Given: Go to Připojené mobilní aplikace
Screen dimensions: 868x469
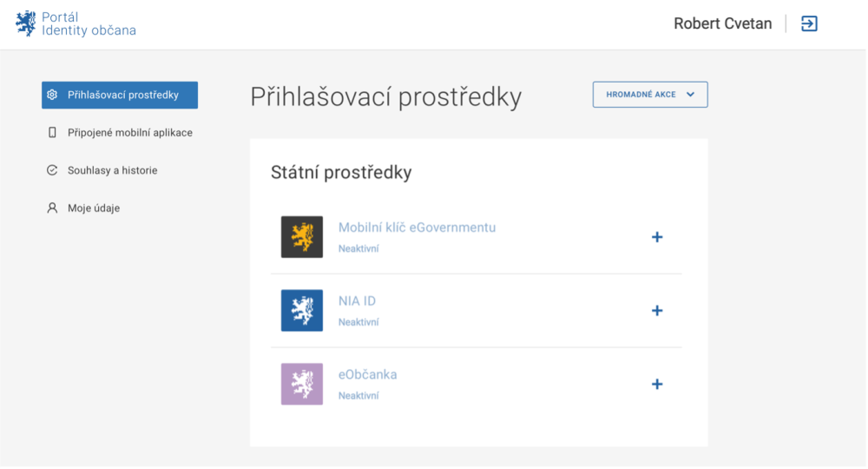Looking at the screenshot, I should tap(130, 133).
